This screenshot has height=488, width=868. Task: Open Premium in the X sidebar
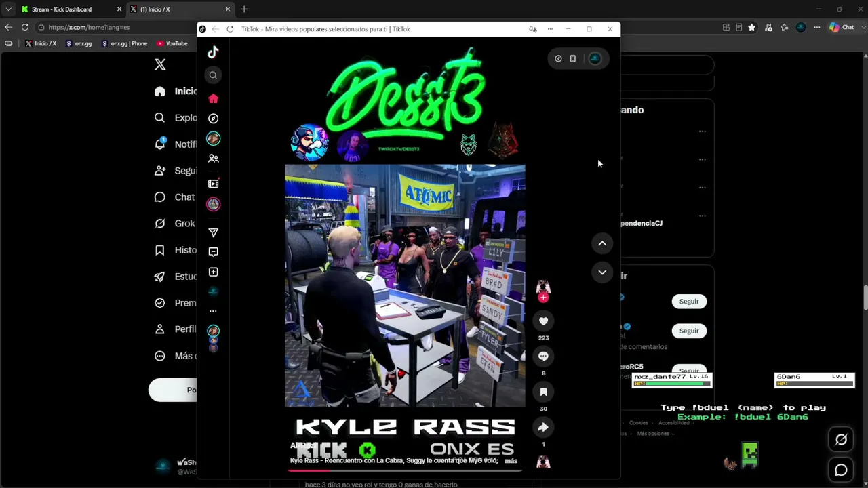176,303
